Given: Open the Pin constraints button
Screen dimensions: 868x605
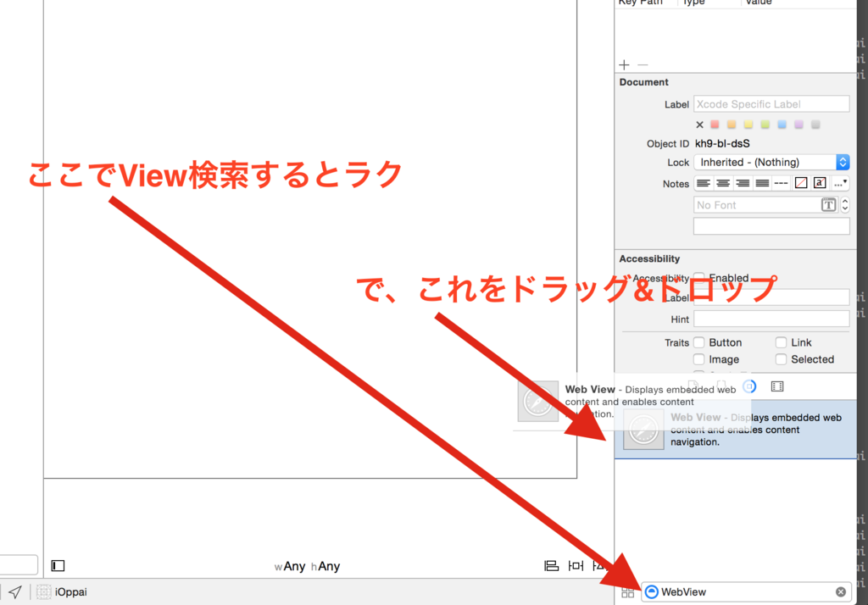Looking at the screenshot, I should click(x=576, y=566).
